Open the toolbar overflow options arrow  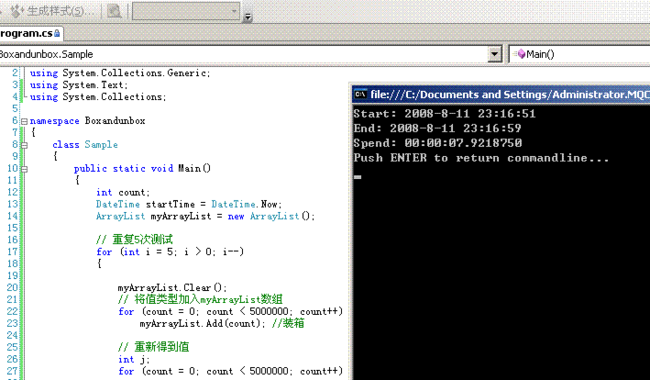pos(247,17)
